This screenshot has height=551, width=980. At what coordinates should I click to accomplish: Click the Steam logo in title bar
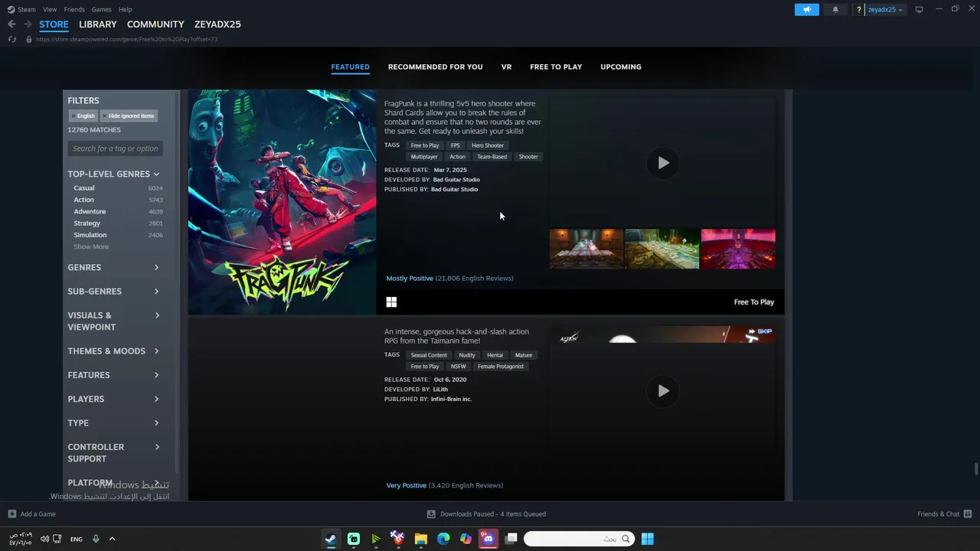click(x=11, y=9)
